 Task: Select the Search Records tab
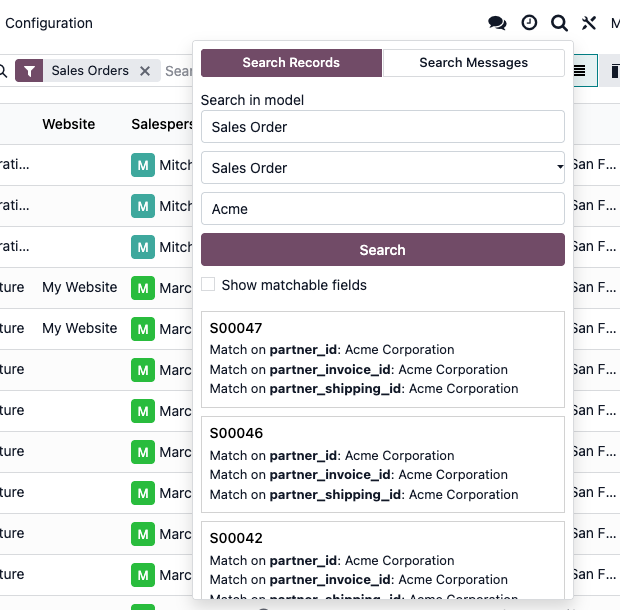[291, 62]
